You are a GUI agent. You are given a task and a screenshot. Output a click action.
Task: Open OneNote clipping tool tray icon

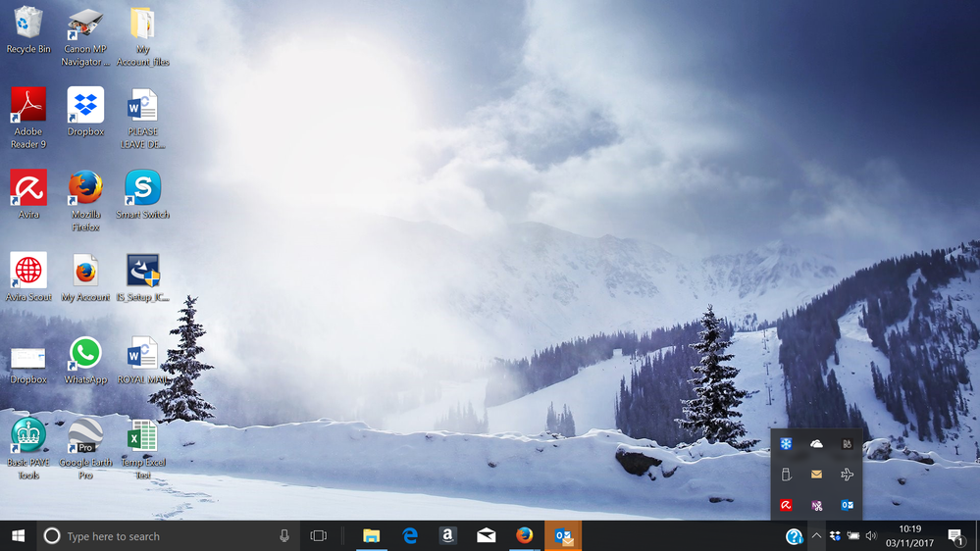tap(816, 505)
